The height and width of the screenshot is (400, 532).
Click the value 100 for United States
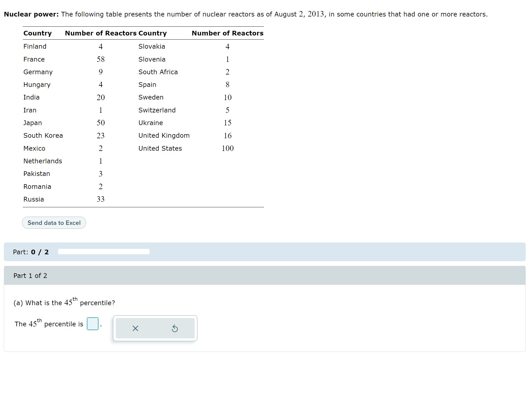tap(227, 148)
